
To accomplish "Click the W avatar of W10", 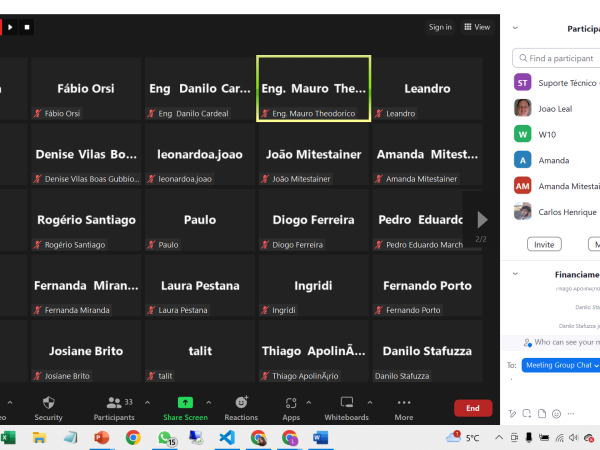I will (x=523, y=134).
